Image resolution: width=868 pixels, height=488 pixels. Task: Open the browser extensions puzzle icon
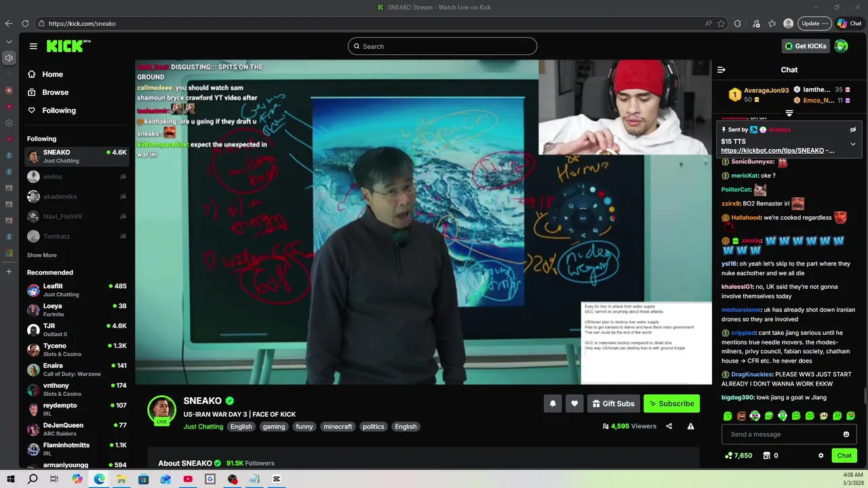pyautogui.click(x=738, y=23)
